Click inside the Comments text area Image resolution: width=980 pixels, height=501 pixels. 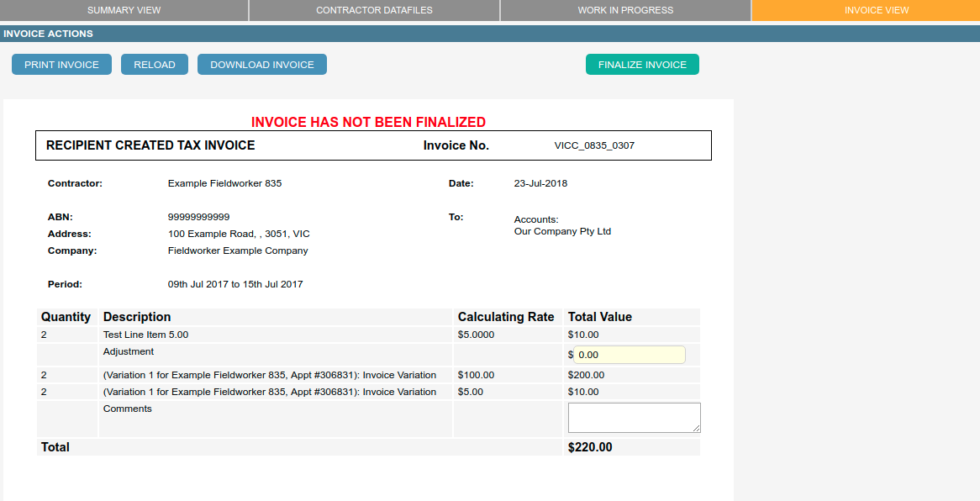pos(633,417)
